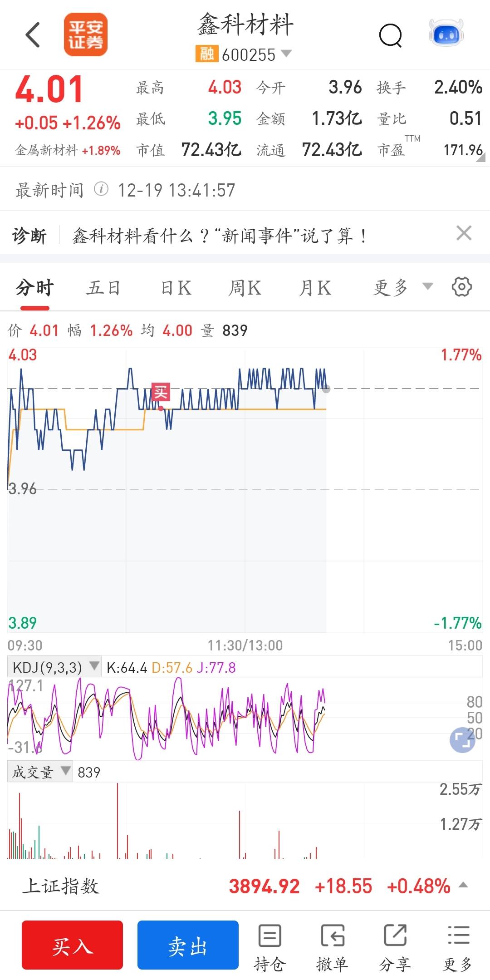The width and height of the screenshot is (490, 980).
Task: Switch to 五日 tab
Action: (x=104, y=288)
